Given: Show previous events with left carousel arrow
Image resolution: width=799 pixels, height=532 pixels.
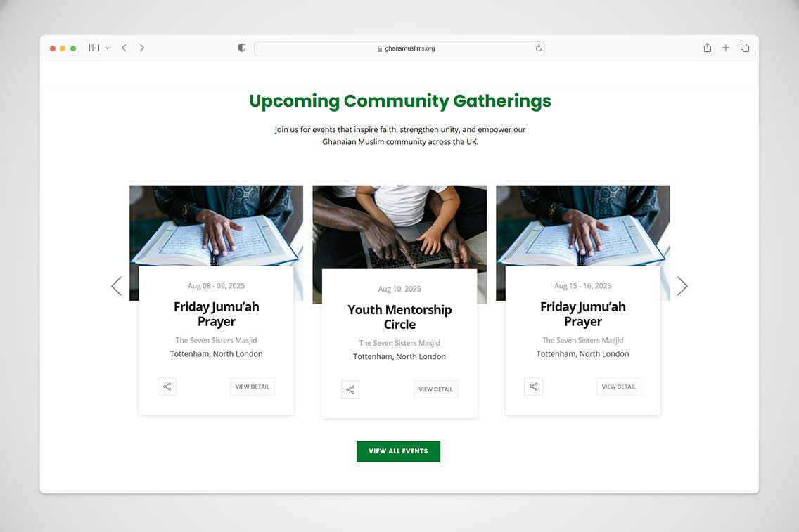Looking at the screenshot, I should [x=116, y=286].
